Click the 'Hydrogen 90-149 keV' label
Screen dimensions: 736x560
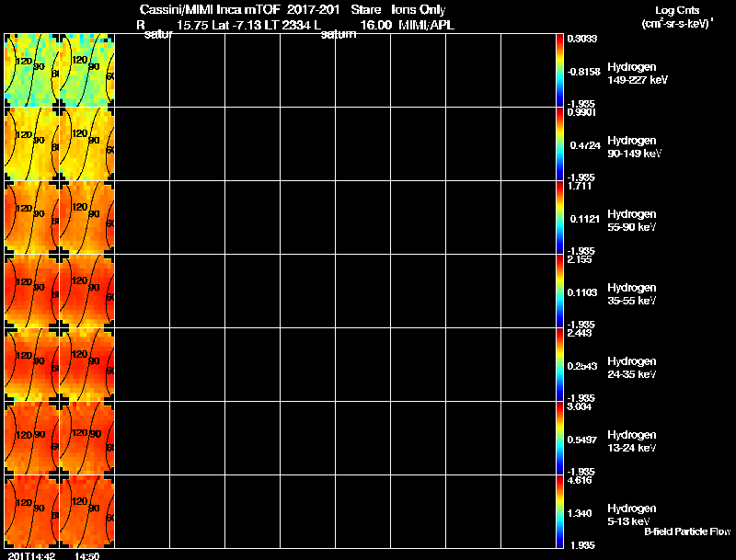634,147
